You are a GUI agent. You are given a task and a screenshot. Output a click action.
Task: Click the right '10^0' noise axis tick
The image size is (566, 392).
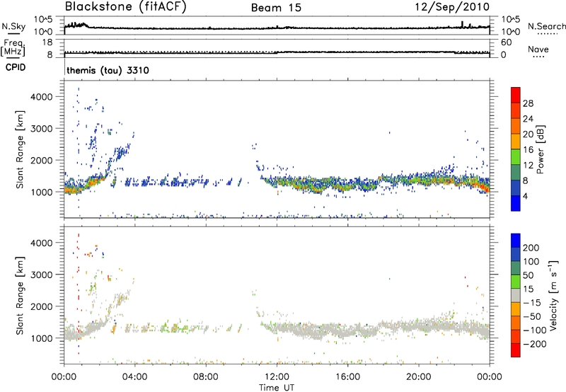coord(511,32)
